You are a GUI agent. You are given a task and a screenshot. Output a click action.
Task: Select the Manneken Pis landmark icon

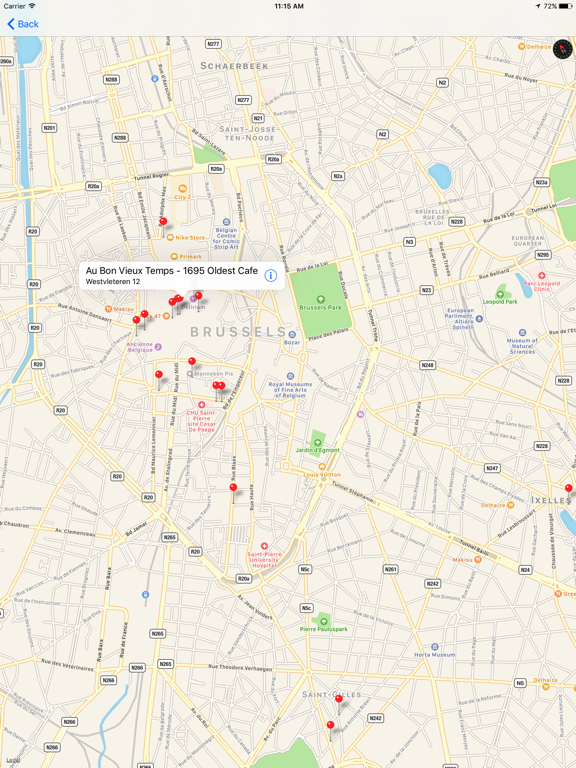[x=190, y=374]
